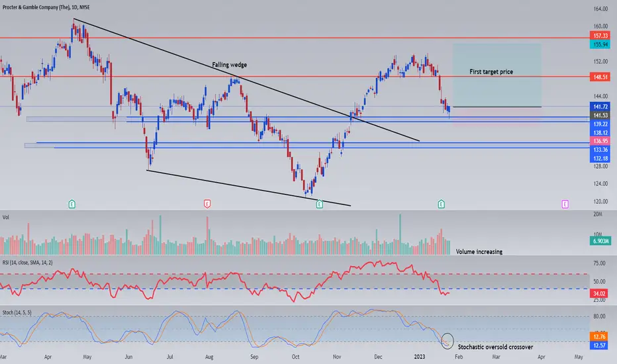Click the Stoch (14, 5, 5) indicator label

pyautogui.click(x=17, y=312)
